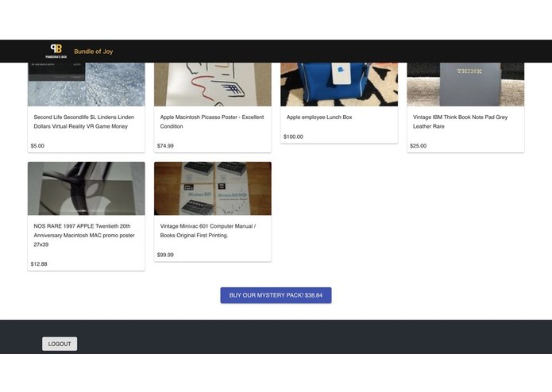
Task: Click the $25.00 price
Action: tap(419, 146)
